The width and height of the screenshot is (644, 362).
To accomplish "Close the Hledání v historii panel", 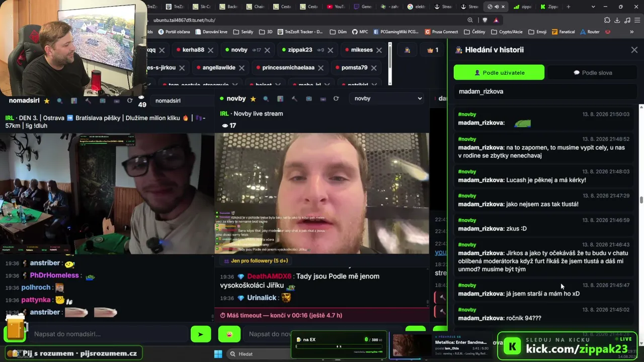I will (634, 50).
